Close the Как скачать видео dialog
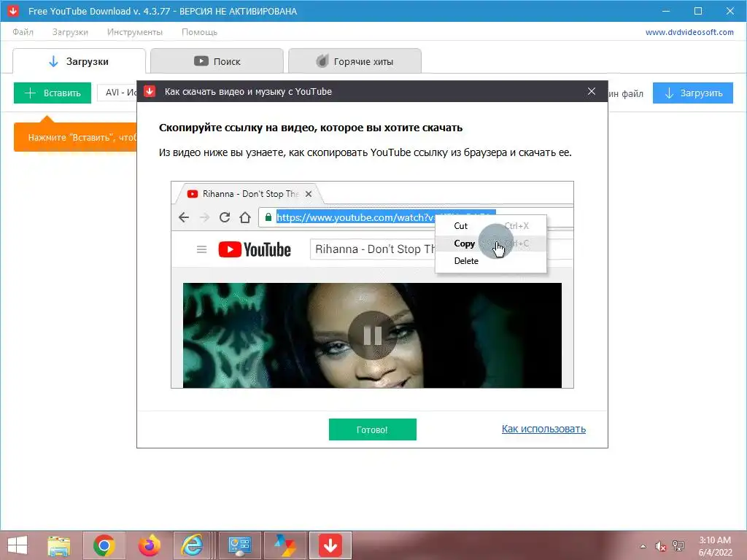This screenshot has height=560, width=747. pos(591,91)
